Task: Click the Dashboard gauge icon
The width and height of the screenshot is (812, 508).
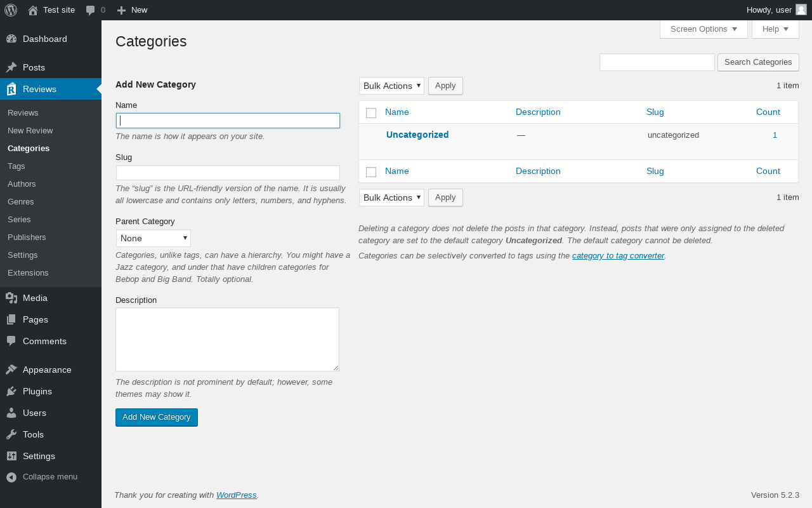Action: [x=11, y=39]
